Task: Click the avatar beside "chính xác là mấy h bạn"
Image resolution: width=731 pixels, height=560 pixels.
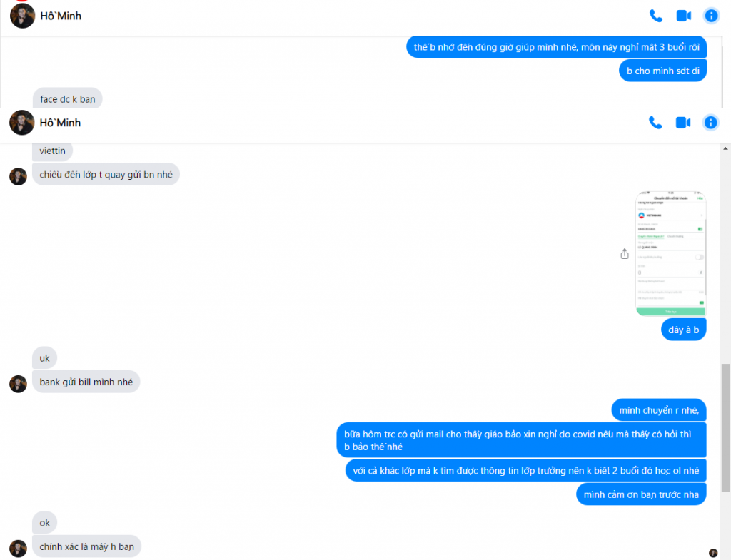Action: pos(18,548)
